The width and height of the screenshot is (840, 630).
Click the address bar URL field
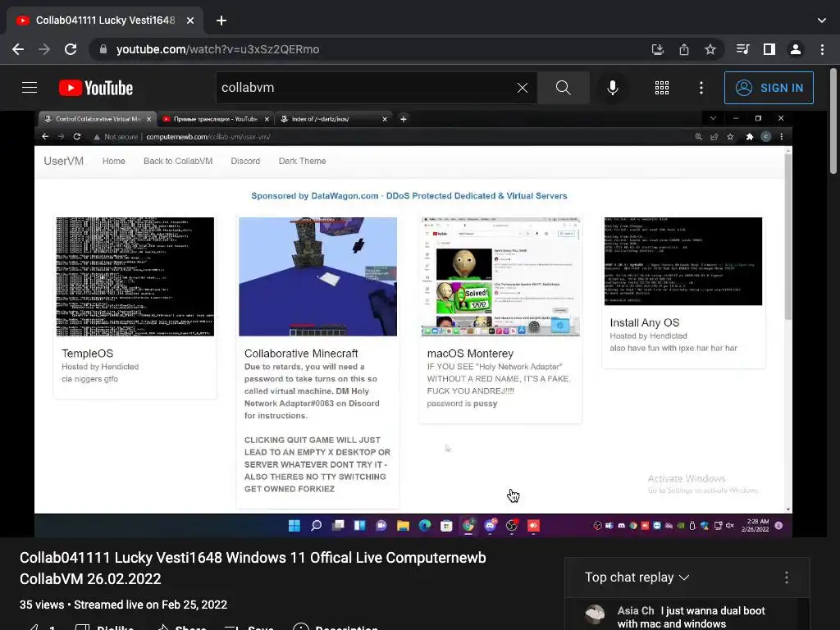pos(370,49)
